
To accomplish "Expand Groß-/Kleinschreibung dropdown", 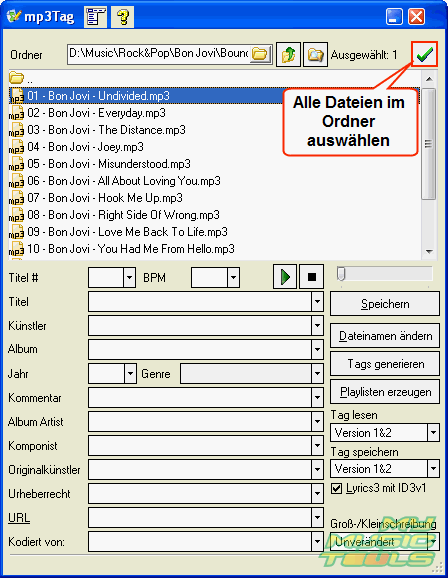I will pos(433,542).
